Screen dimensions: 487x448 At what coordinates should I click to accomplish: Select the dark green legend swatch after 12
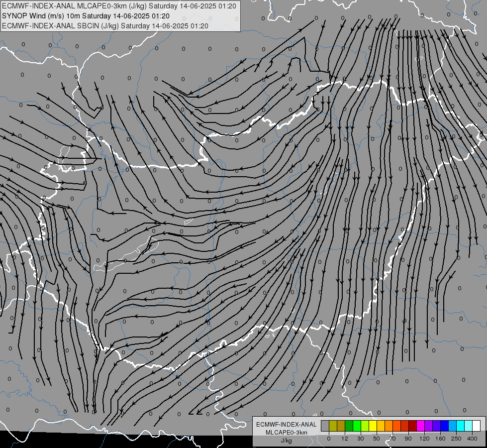(x=349, y=426)
